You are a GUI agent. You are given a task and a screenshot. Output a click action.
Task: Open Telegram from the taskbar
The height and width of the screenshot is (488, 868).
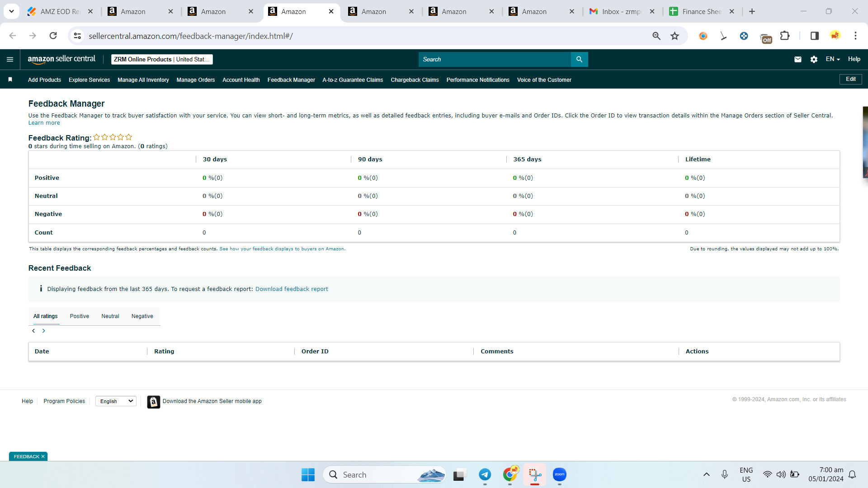tap(485, 475)
